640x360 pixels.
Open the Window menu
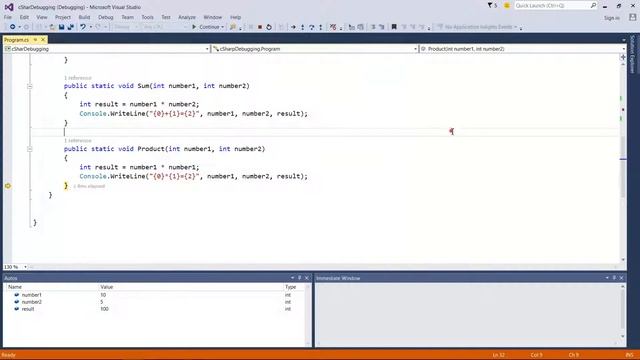(212, 17)
